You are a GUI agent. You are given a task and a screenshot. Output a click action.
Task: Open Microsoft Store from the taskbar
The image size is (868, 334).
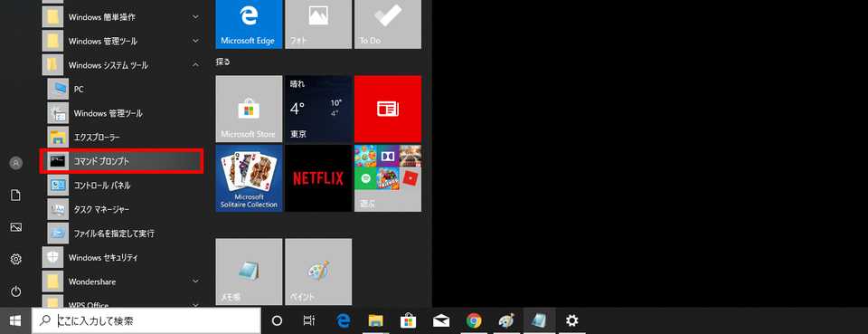click(408, 320)
